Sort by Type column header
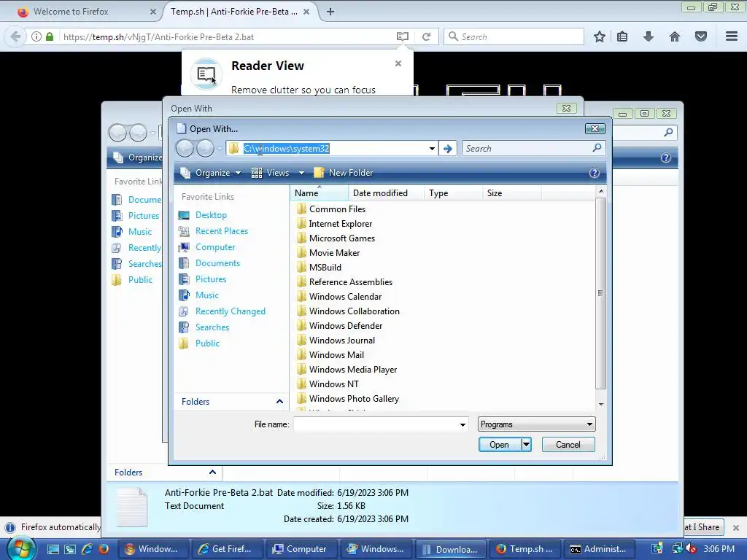 point(453,192)
